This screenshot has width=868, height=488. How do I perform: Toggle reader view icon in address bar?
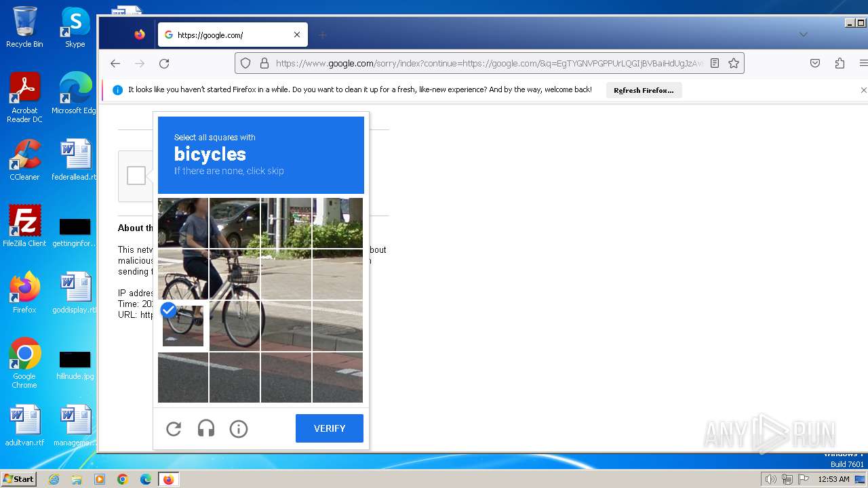(x=715, y=63)
